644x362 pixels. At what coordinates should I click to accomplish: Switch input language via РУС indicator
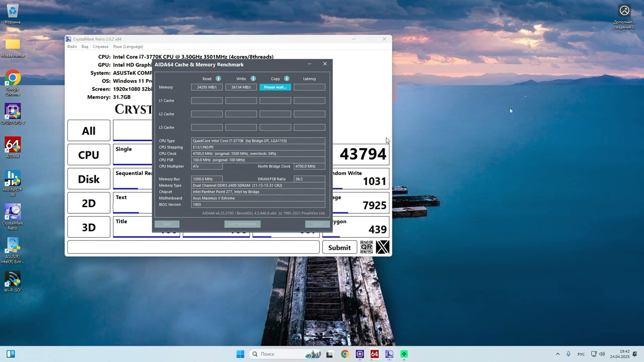coord(581,354)
